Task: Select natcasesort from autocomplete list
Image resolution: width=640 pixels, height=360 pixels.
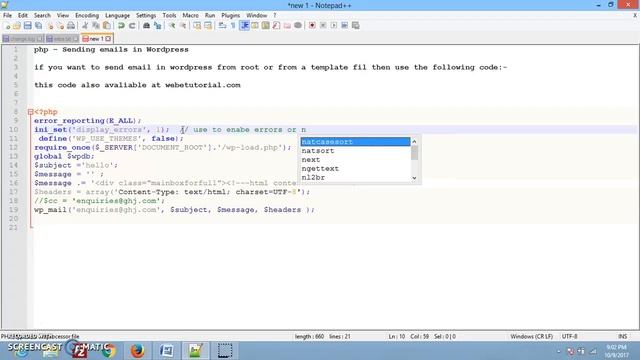Action: [x=355, y=142]
